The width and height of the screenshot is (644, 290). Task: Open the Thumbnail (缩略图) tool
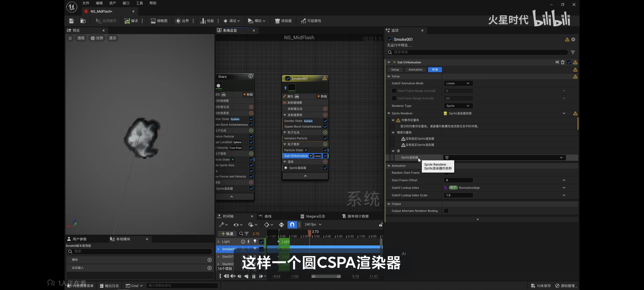[x=159, y=21]
